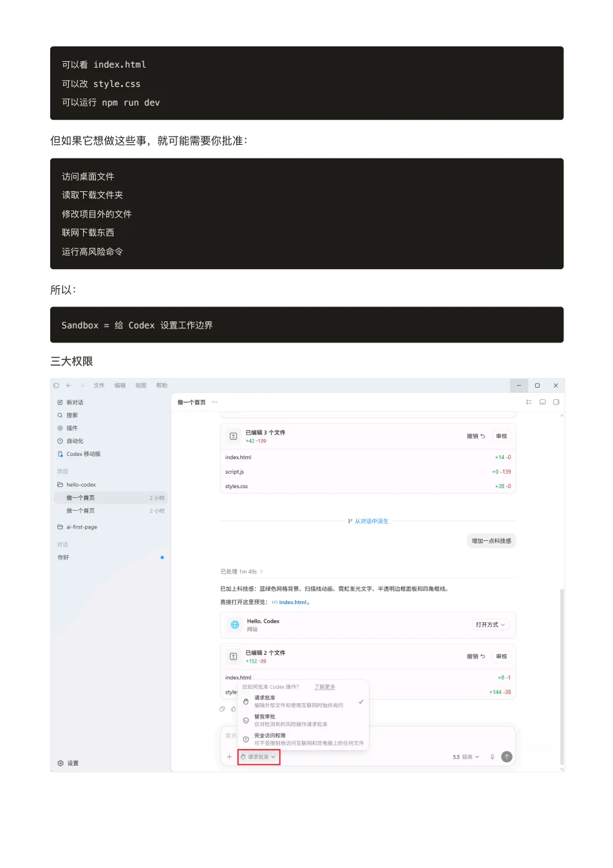
Task: Open the 打开方式 dropdown
Action: (x=490, y=625)
